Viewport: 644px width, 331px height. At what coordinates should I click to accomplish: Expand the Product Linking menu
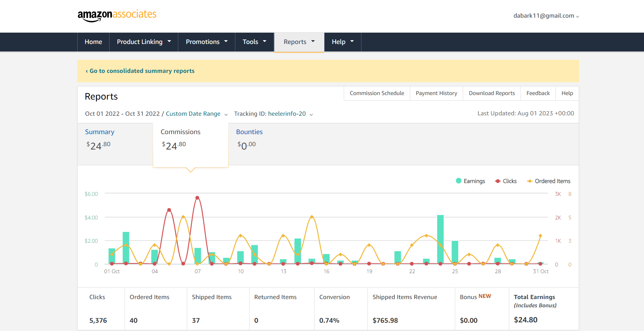coord(144,42)
